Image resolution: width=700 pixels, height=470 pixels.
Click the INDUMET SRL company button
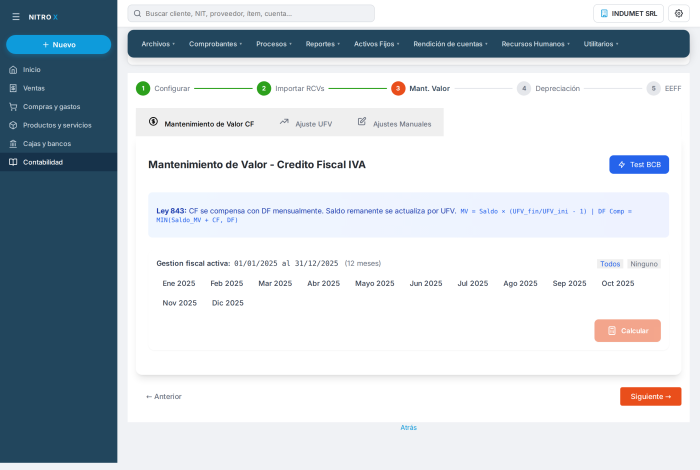point(628,13)
